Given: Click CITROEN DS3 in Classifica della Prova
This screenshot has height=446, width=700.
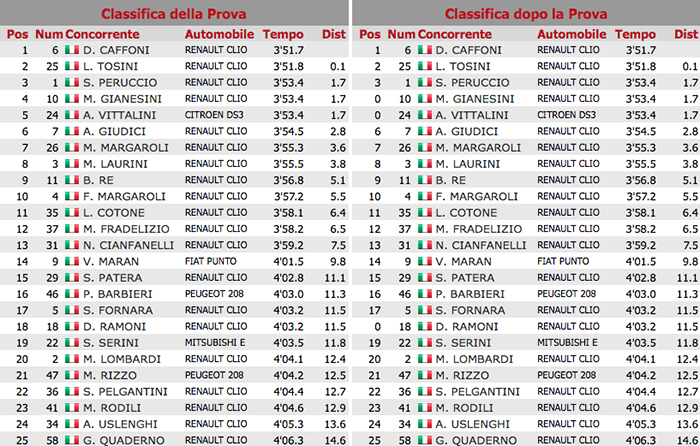Looking at the screenshot, I should pos(214,115).
